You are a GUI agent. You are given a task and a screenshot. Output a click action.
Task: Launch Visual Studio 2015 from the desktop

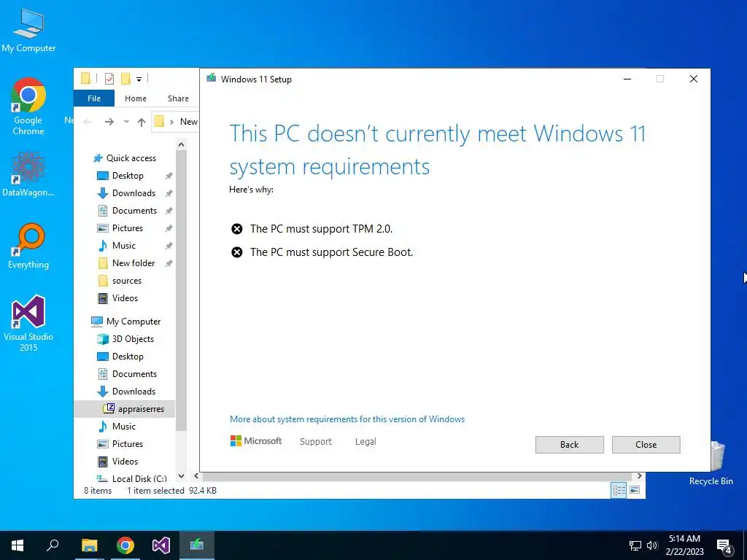[28, 323]
